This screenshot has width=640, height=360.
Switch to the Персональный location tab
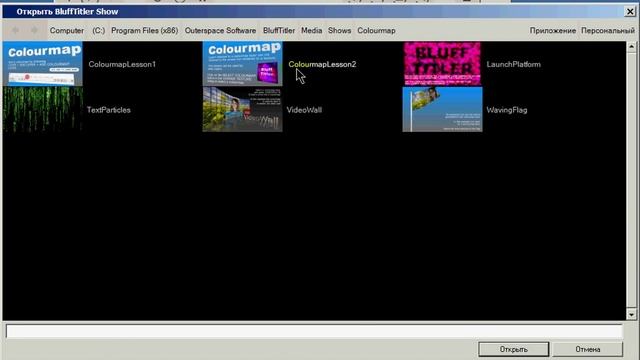(x=608, y=31)
